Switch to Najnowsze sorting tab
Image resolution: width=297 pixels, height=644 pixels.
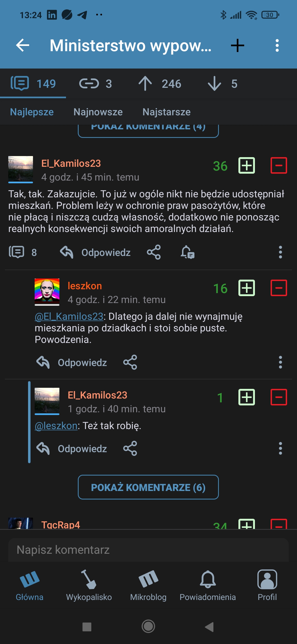pos(98,112)
